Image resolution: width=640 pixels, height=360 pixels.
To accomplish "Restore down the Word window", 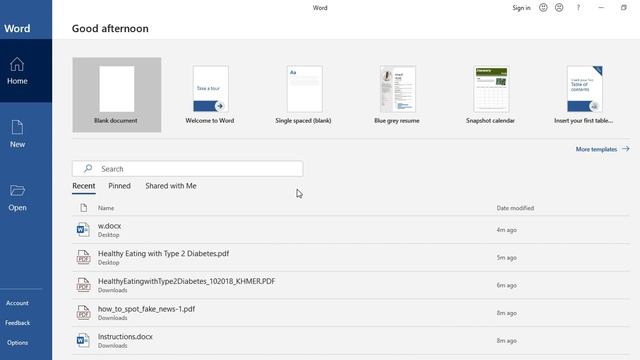I will pyautogui.click(x=624, y=7).
